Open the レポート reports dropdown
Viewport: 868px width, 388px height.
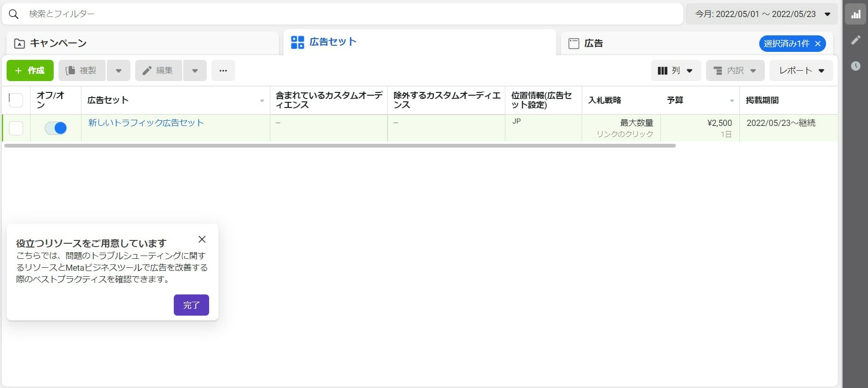[x=801, y=71]
